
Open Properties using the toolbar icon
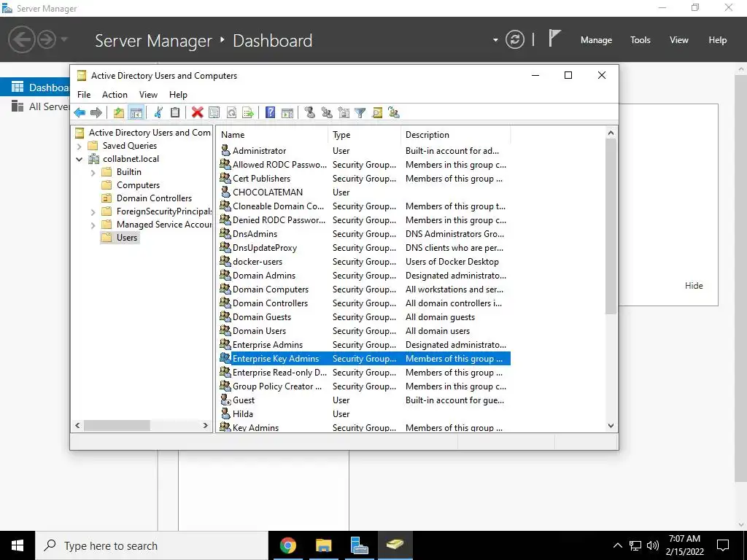pyautogui.click(x=214, y=113)
